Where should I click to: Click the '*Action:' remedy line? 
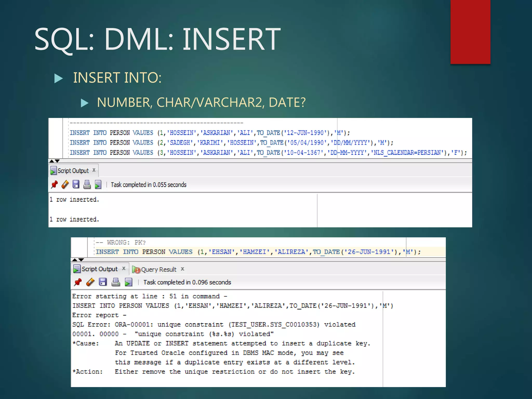point(214,372)
